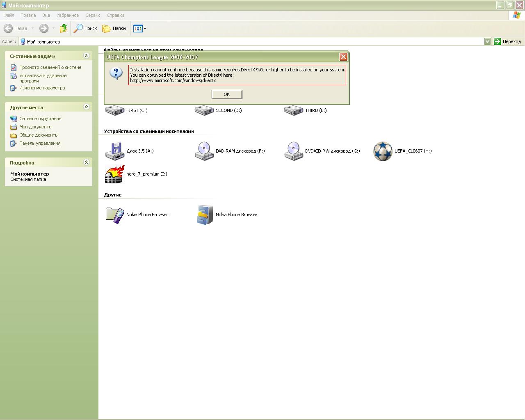The image size is (525, 420).
Task: Click the Поиск search toolbar button
Action: pos(85,28)
